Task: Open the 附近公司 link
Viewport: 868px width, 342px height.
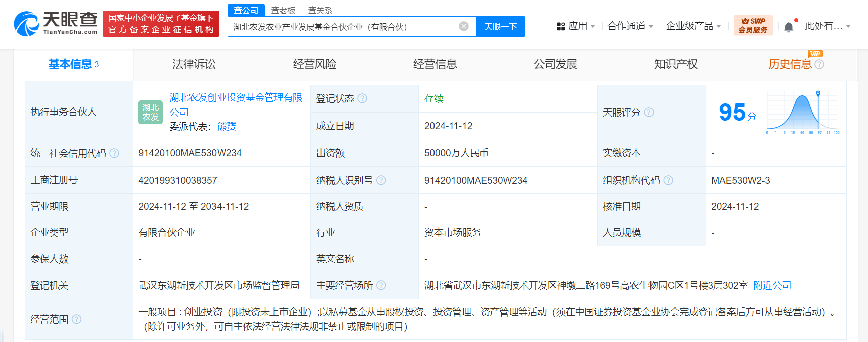Action: click(772, 285)
